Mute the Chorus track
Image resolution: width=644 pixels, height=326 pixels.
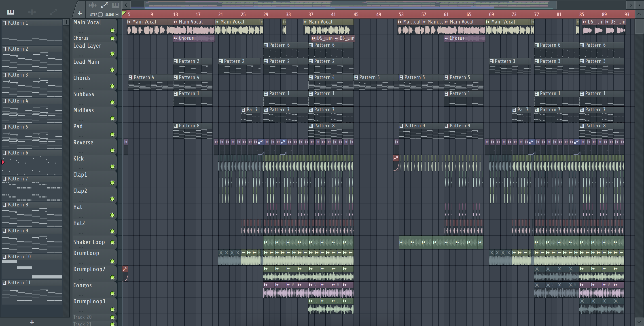tap(112, 38)
